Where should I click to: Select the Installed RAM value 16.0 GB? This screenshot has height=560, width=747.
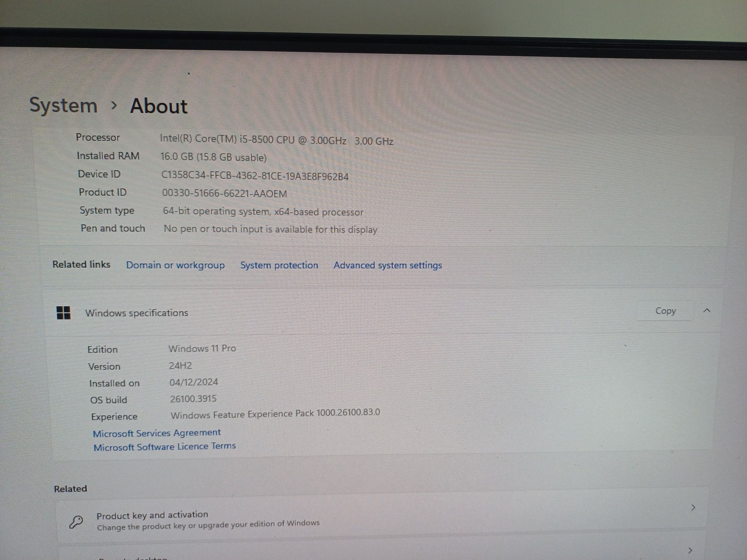(213, 157)
